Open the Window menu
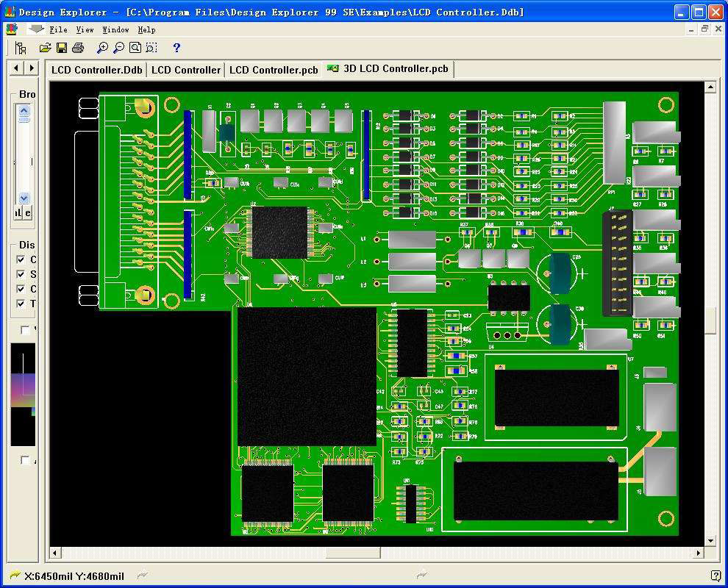 pyautogui.click(x=115, y=29)
